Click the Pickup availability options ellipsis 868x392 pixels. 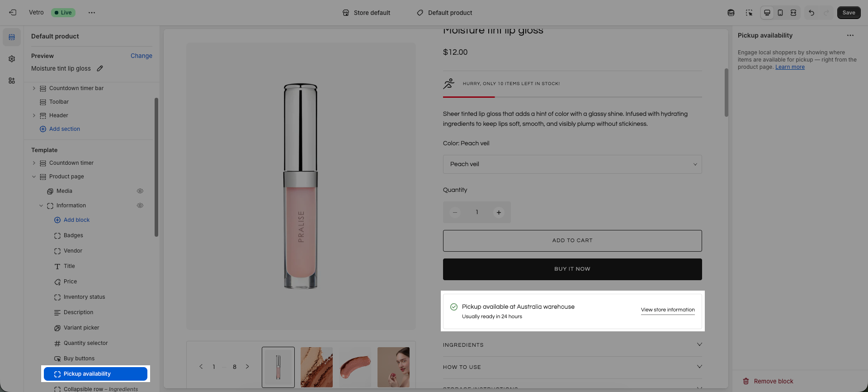pos(850,35)
